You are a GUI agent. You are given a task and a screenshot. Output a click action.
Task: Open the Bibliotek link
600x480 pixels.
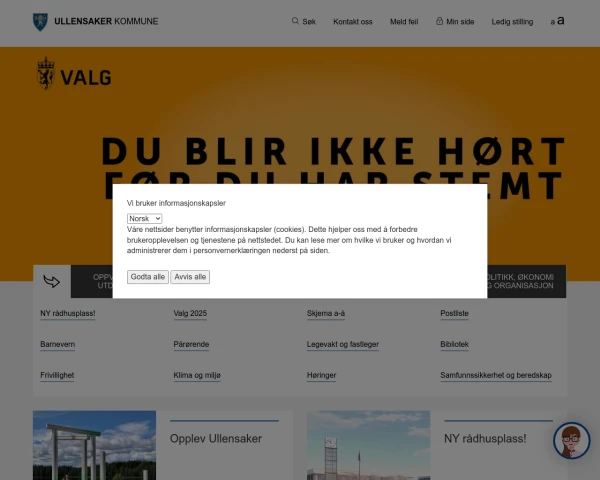point(454,344)
